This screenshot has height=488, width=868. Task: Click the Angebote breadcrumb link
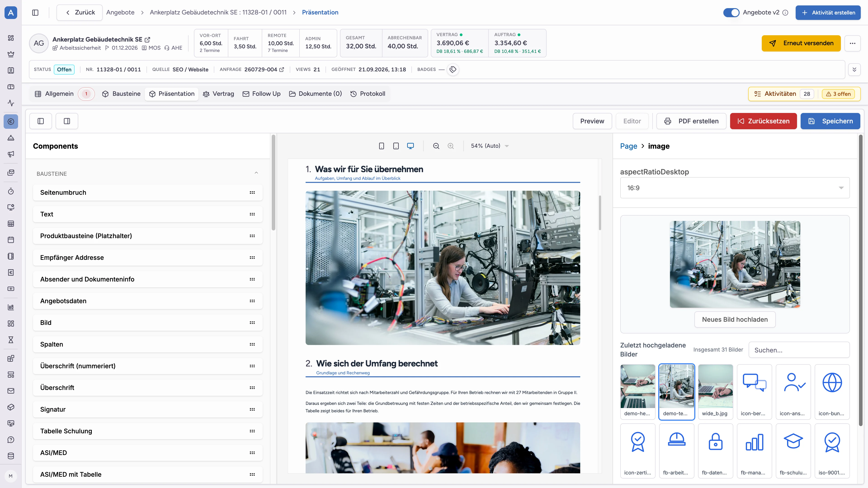(x=120, y=12)
